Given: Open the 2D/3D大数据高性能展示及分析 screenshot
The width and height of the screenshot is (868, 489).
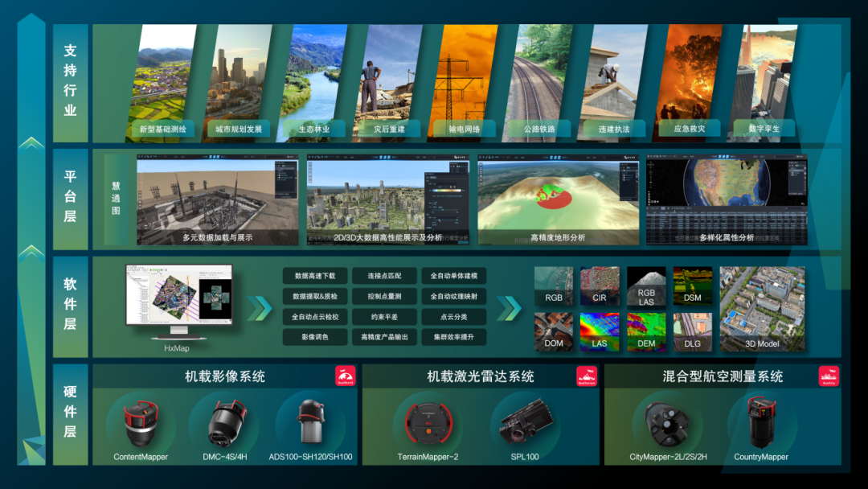Looking at the screenshot, I should click(388, 200).
